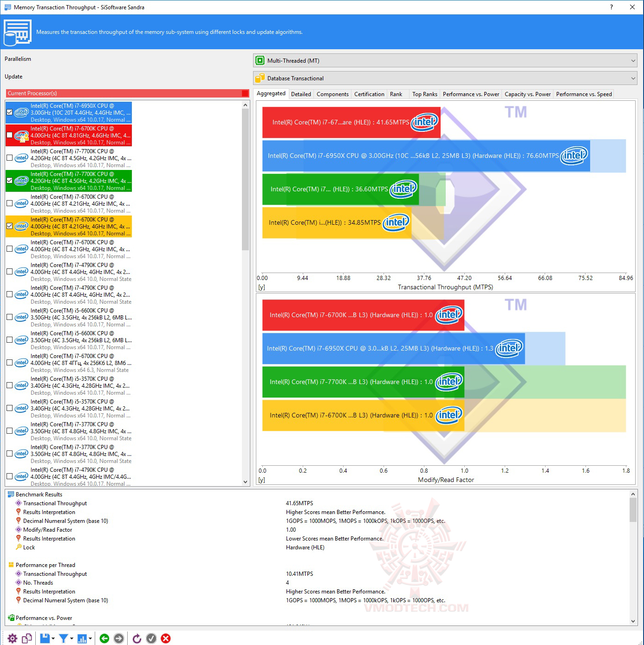Click the grey Forward arrow icon
Image resolution: width=644 pixels, height=645 pixels.
(119, 638)
